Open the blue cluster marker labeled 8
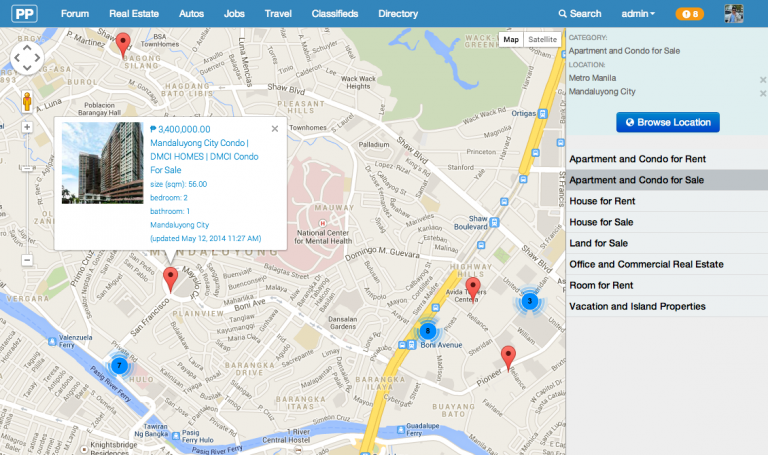 428,331
